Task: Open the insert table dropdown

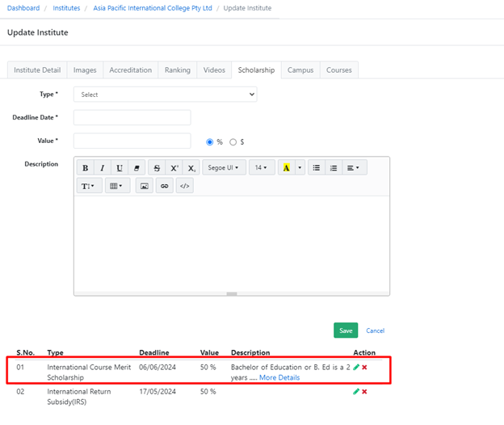Action: click(117, 186)
